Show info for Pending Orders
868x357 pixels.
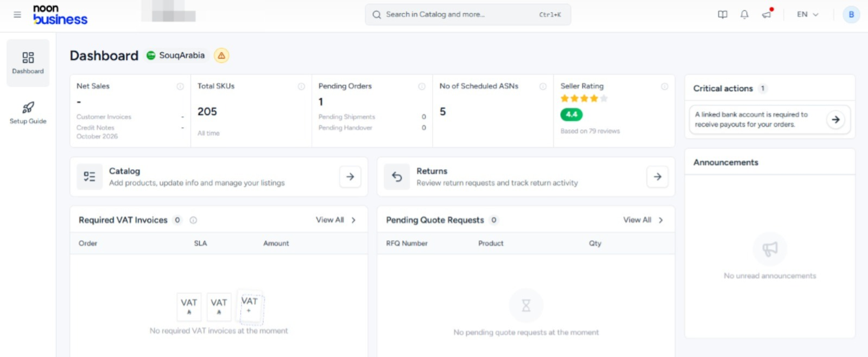(x=422, y=86)
